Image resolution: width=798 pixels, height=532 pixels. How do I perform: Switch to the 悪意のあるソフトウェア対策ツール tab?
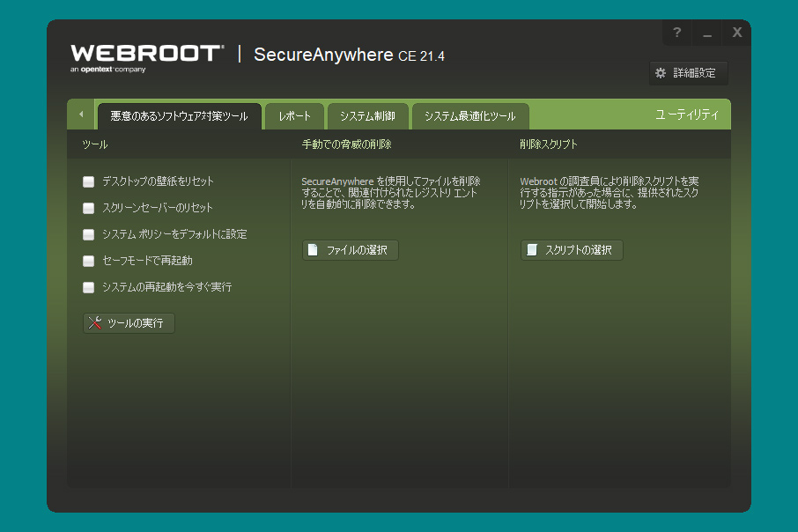[x=179, y=116]
